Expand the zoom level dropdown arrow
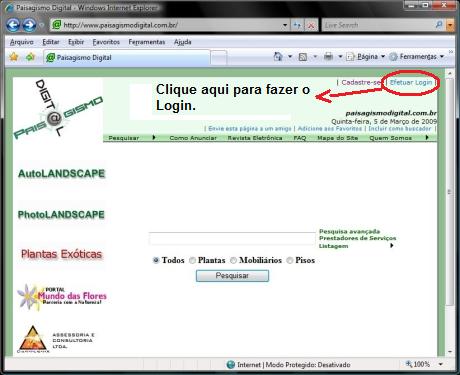 click(441, 364)
